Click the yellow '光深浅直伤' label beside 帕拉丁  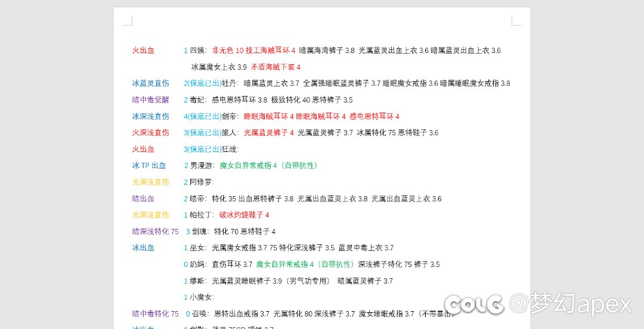click(151, 215)
